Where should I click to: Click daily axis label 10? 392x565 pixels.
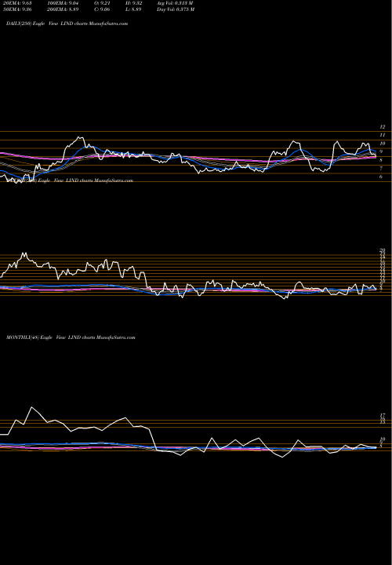coord(383,144)
